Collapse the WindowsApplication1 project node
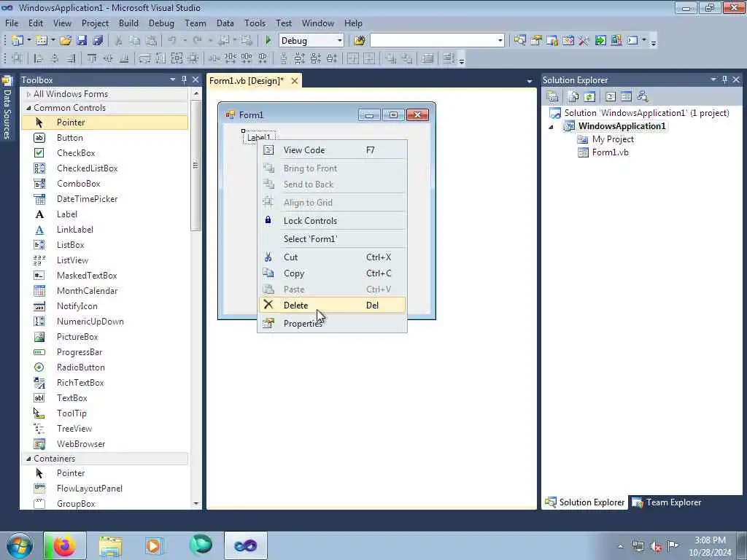The height and width of the screenshot is (560, 747). tap(551, 127)
